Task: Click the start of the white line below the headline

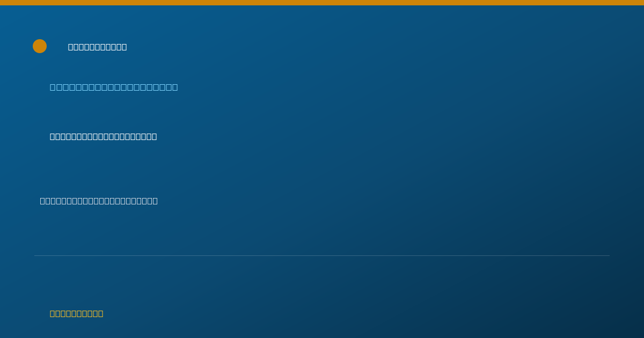Action: (x=53, y=137)
